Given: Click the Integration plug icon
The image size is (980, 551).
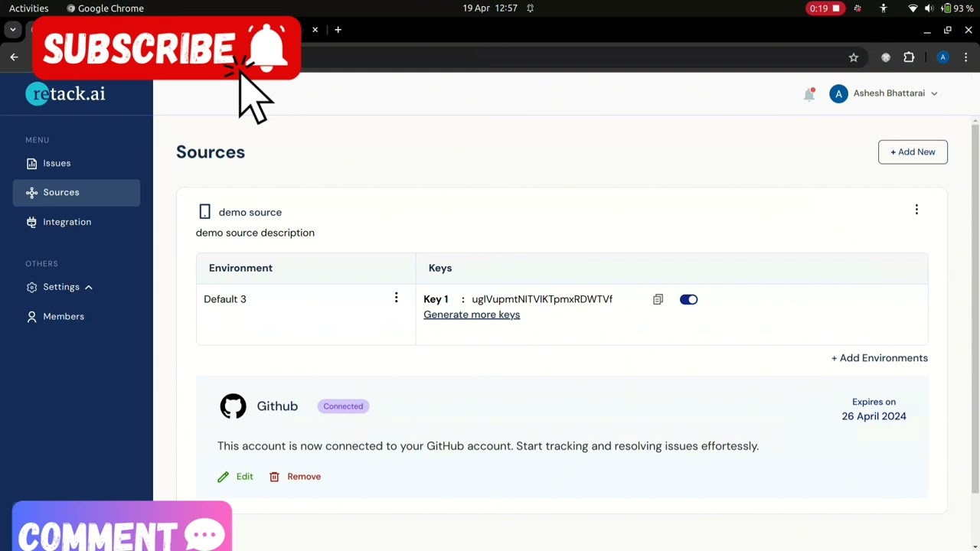Looking at the screenshot, I should (31, 222).
